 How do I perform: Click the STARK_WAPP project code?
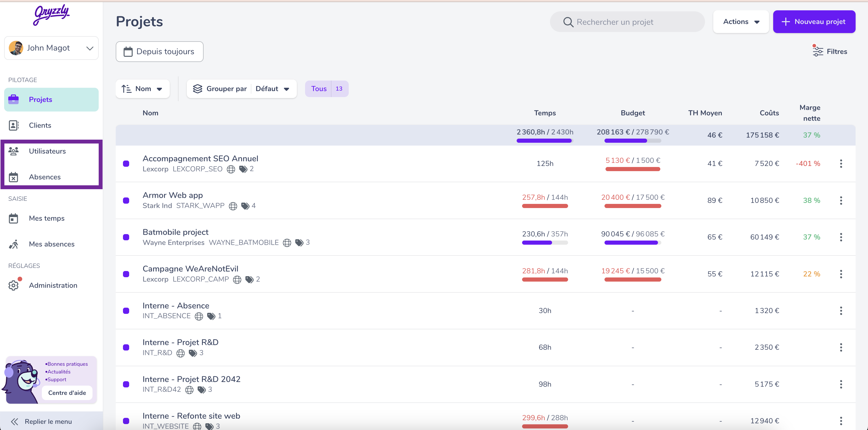[200, 206]
